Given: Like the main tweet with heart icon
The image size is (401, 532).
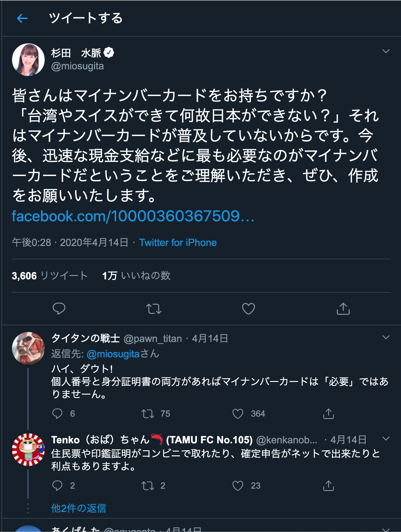Looking at the screenshot, I should click(x=249, y=309).
